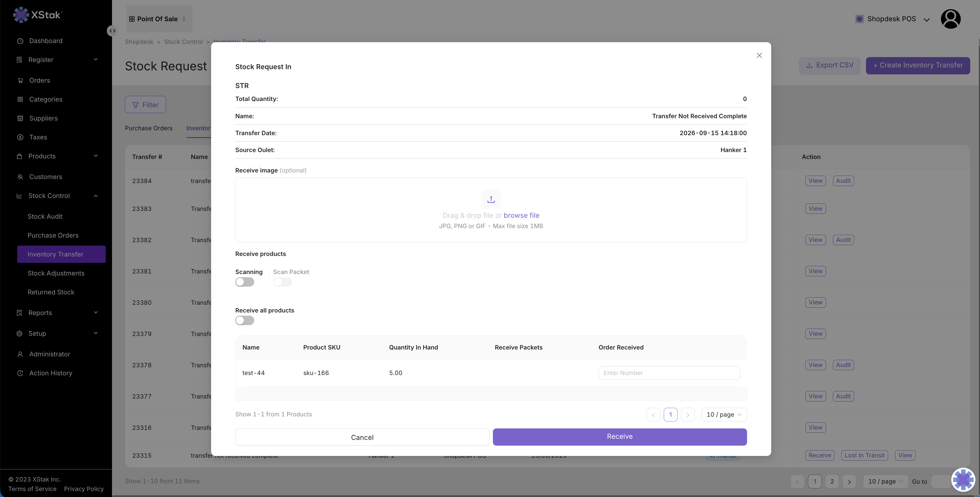Toggle the Scanning switch
Image resolution: width=980 pixels, height=497 pixels.
coord(245,282)
